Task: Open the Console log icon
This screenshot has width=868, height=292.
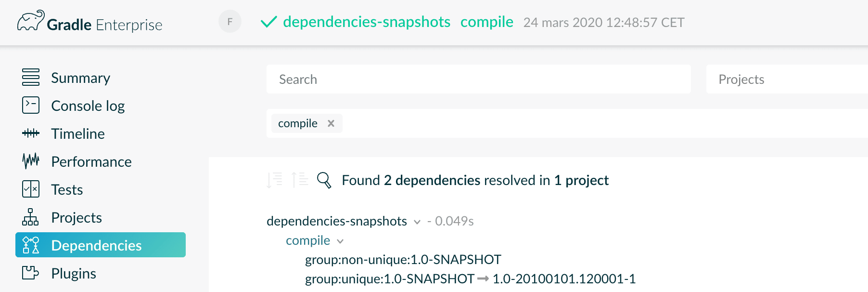Action: pyautogui.click(x=31, y=105)
